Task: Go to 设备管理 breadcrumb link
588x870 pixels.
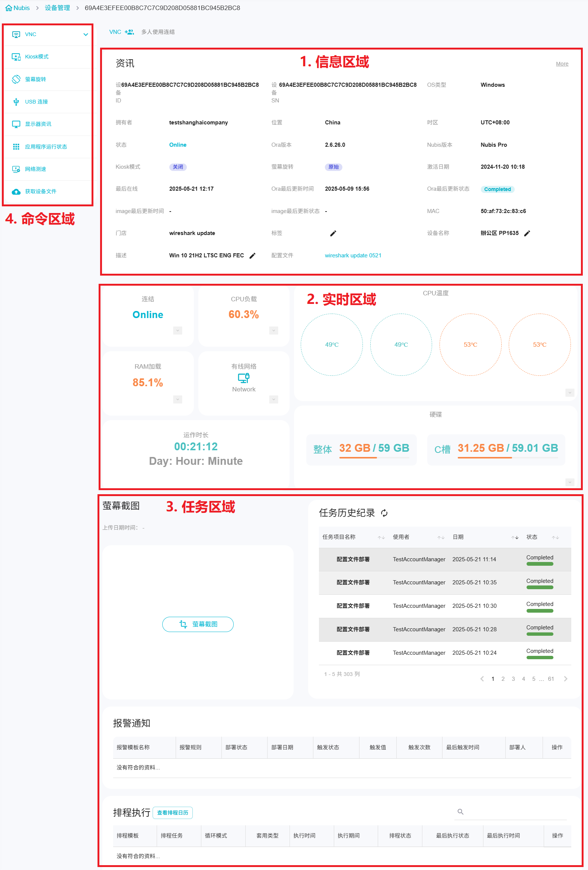Action: coord(57,8)
